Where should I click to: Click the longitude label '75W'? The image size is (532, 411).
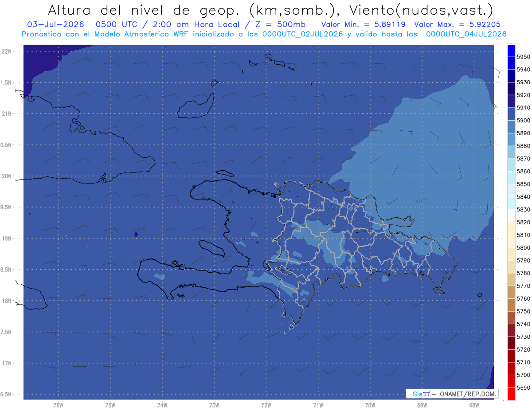click(x=110, y=405)
